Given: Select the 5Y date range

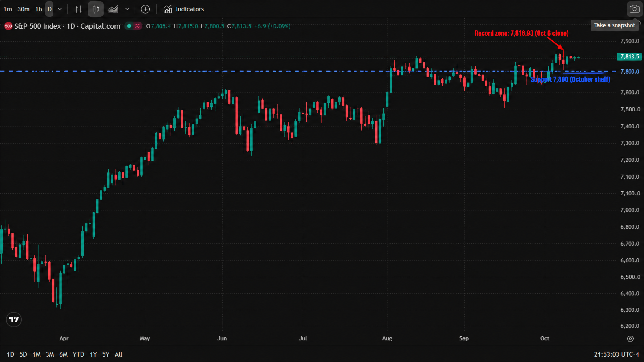Looking at the screenshot, I should pos(106,354).
